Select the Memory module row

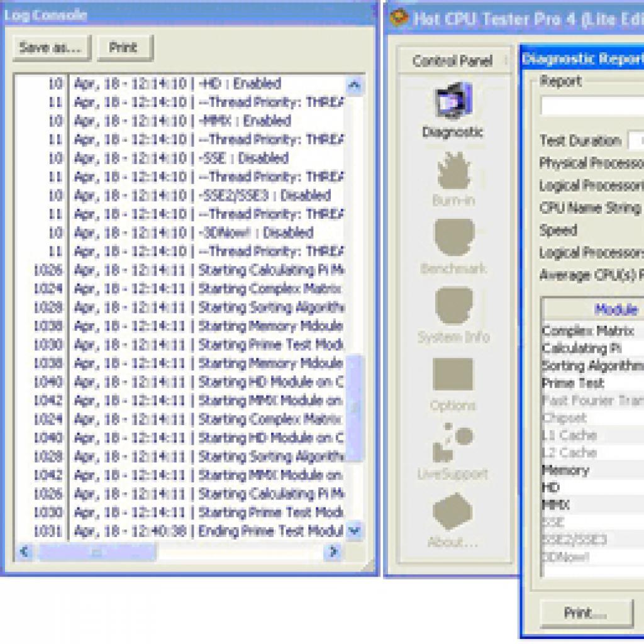[x=593, y=470]
